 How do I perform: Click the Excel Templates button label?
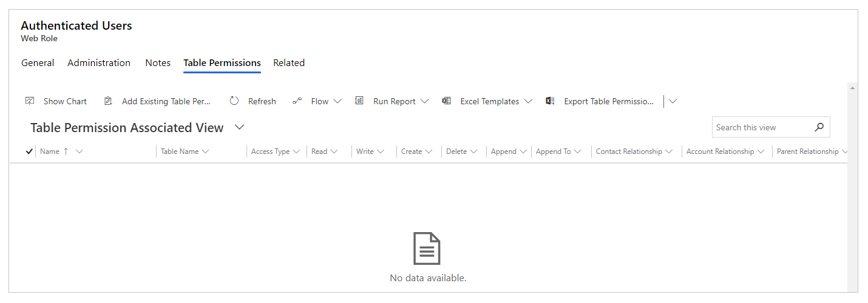pos(490,101)
